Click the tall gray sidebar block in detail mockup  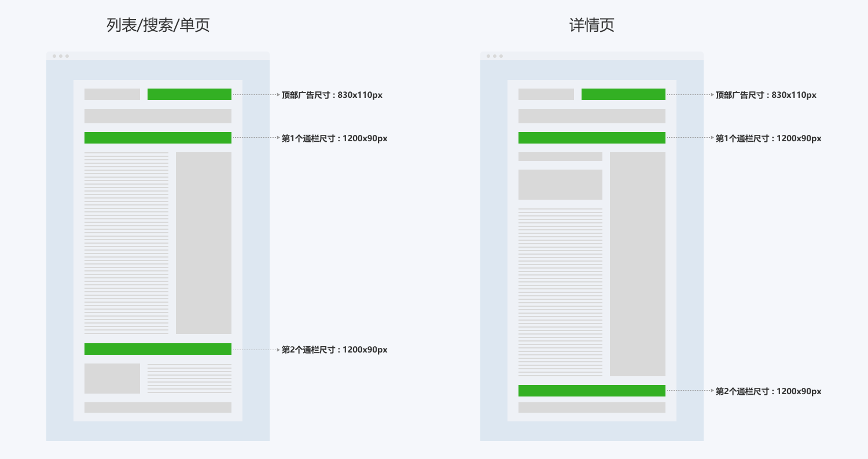638,264
